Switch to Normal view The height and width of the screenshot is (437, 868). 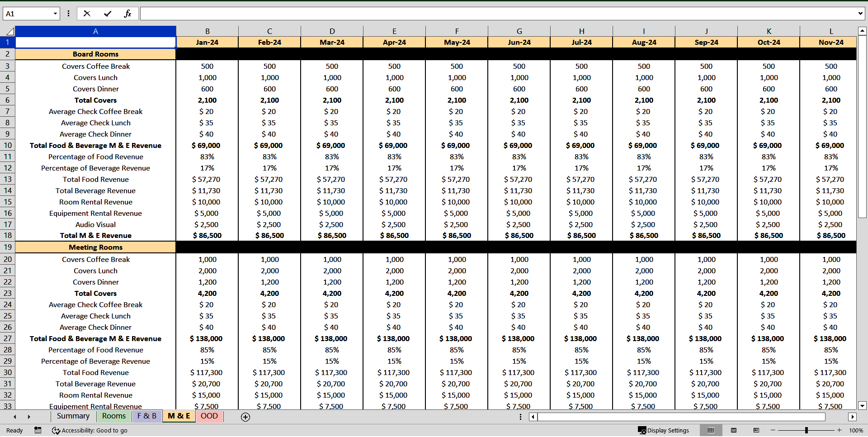(x=711, y=430)
